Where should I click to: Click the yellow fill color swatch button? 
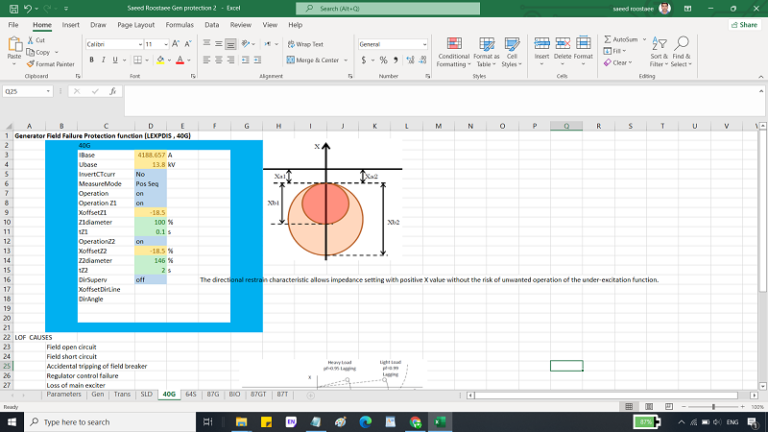point(161,60)
